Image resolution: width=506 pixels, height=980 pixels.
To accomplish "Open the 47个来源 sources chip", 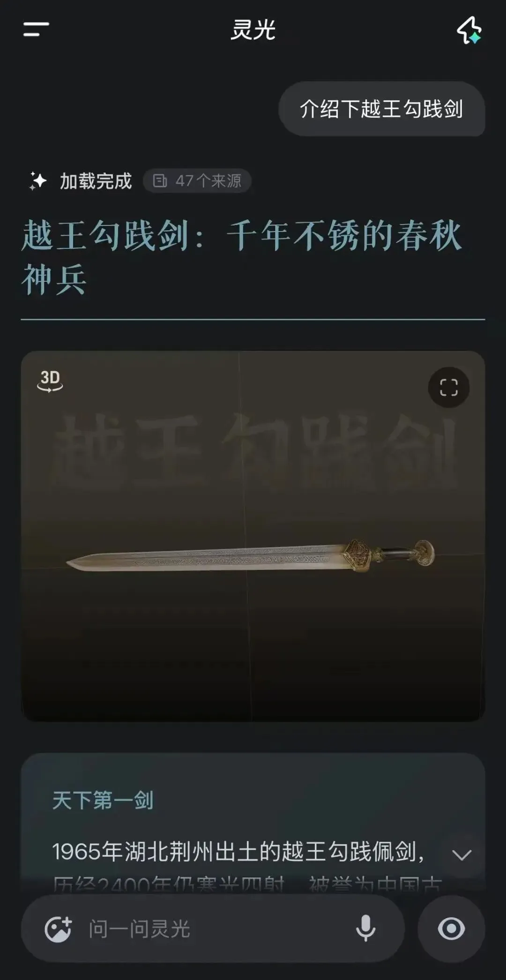I will pyautogui.click(x=197, y=181).
